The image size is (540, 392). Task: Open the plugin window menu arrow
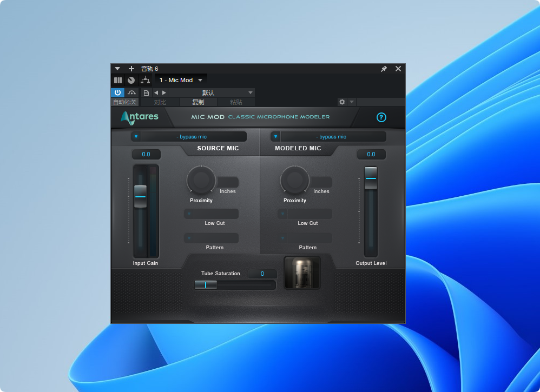(117, 69)
